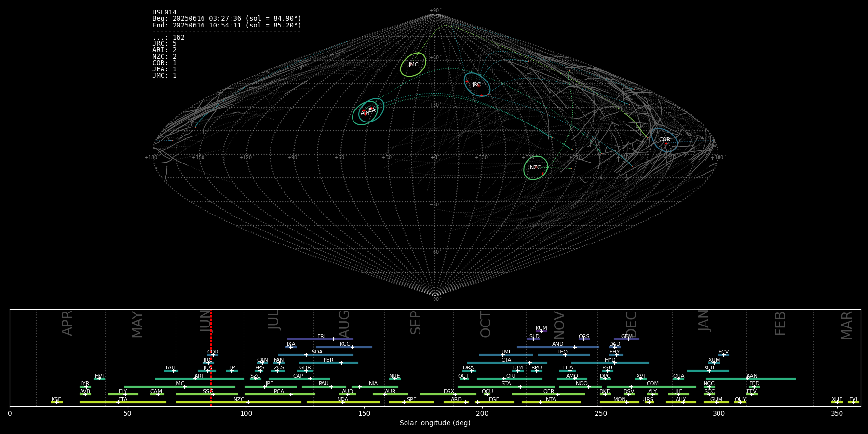Select the KSE shower label in timeline

[x=56, y=399]
